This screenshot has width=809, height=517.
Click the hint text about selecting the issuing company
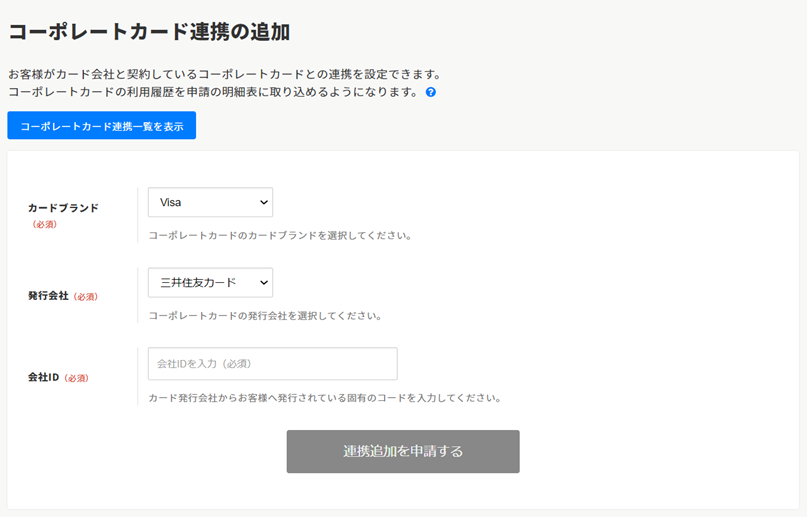point(265,316)
